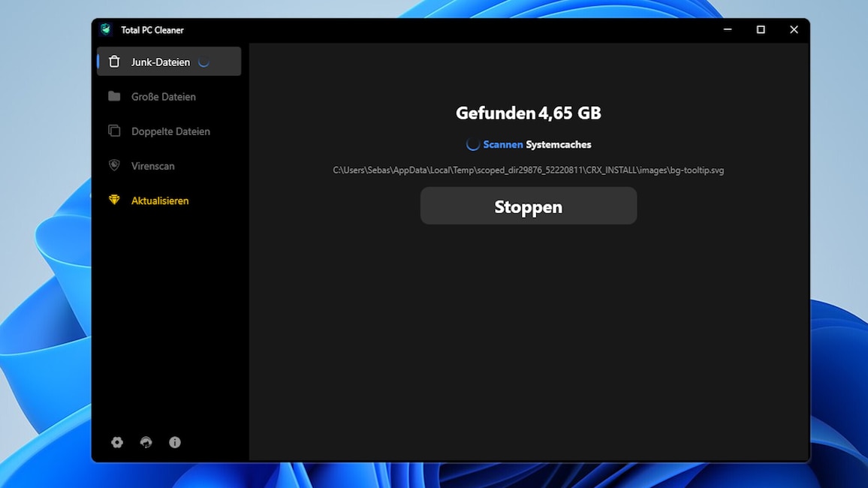The image size is (868, 488).
Task: Click the shield icon beside Virenscan
Action: 114,165
